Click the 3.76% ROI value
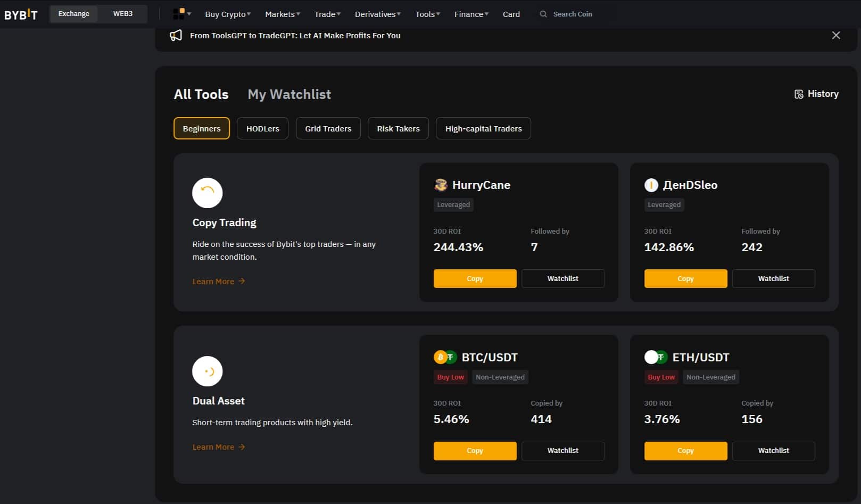861x504 pixels. click(x=662, y=419)
